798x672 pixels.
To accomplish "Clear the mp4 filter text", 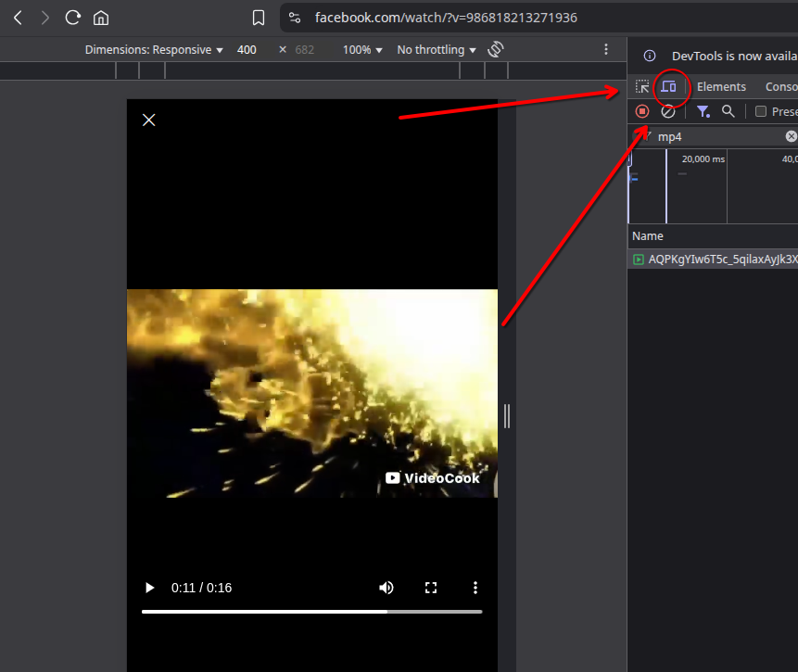I will (791, 136).
